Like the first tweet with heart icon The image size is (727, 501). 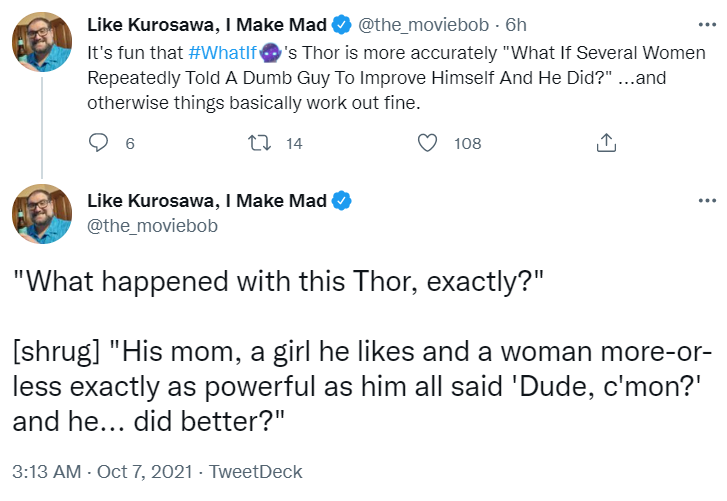(x=427, y=143)
